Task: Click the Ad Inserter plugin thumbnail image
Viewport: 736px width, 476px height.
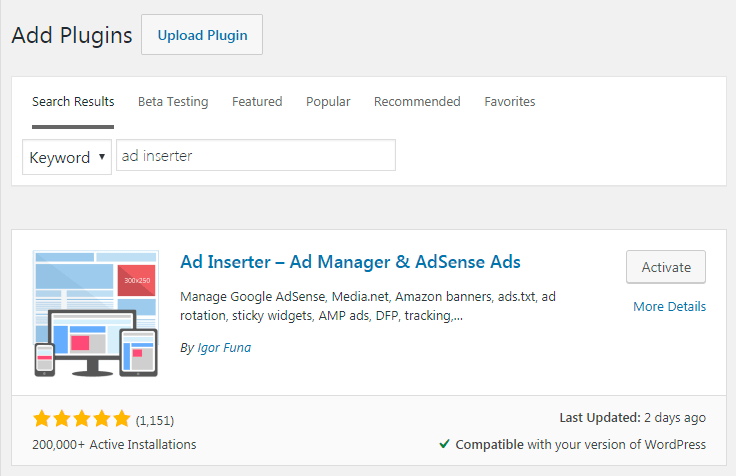Action: pyautogui.click(x=95, y=313)
